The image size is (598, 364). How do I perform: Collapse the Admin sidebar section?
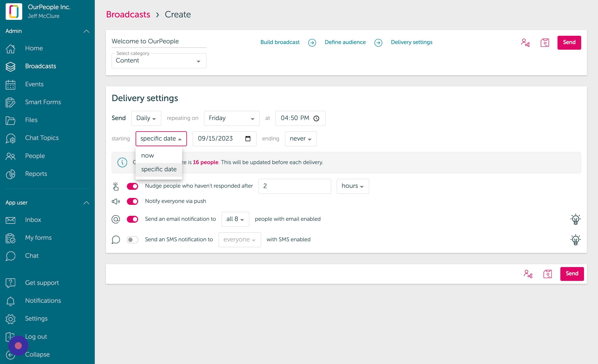[86, 31]
